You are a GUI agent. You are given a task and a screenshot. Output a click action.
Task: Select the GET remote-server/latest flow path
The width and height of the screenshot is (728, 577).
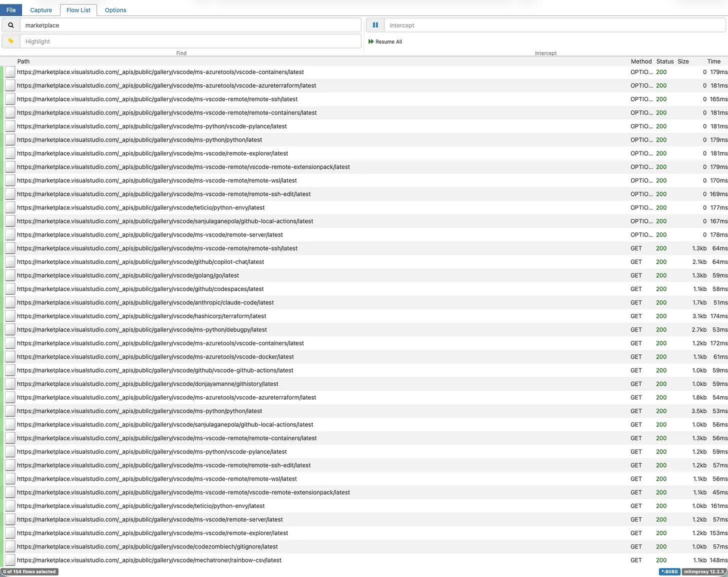click(x=150, y=519)
